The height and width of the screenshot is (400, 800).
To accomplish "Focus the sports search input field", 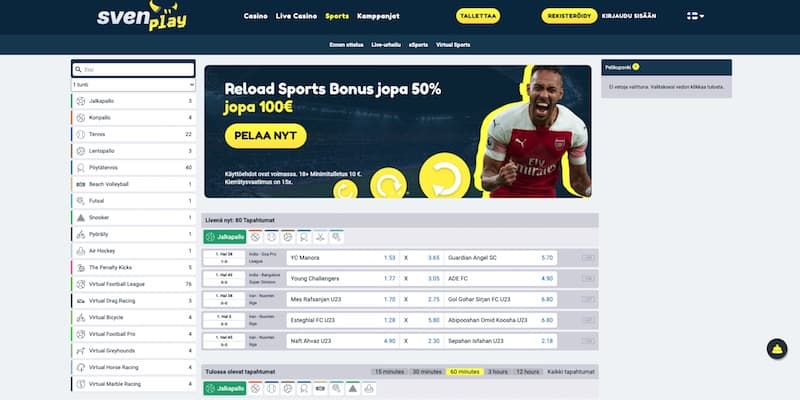I will (133, 69).
